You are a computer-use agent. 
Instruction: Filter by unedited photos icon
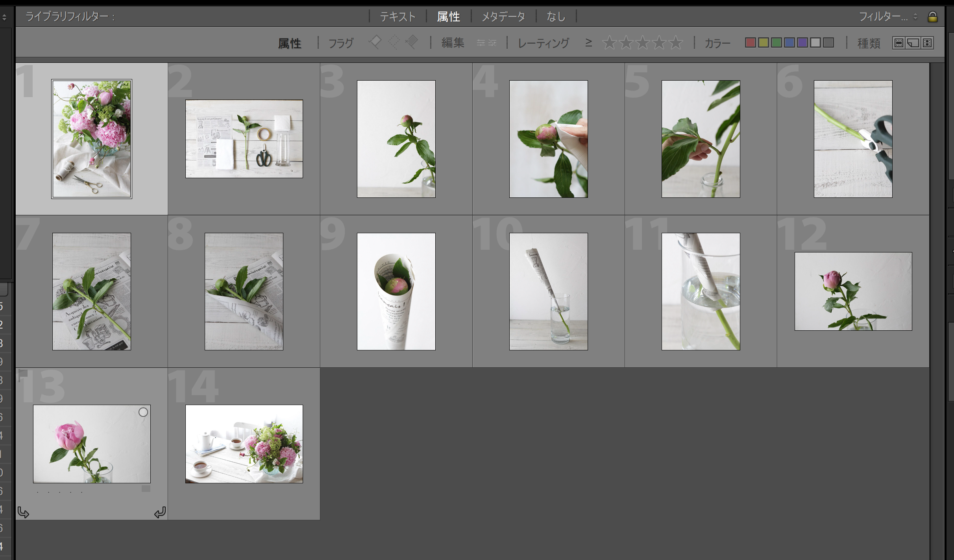click(x=492, y=43)
